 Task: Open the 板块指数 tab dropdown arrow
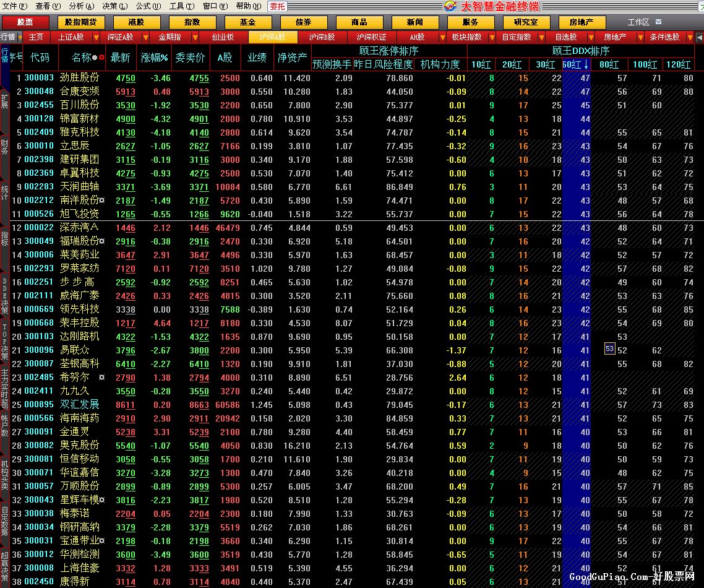coord(492,37)
